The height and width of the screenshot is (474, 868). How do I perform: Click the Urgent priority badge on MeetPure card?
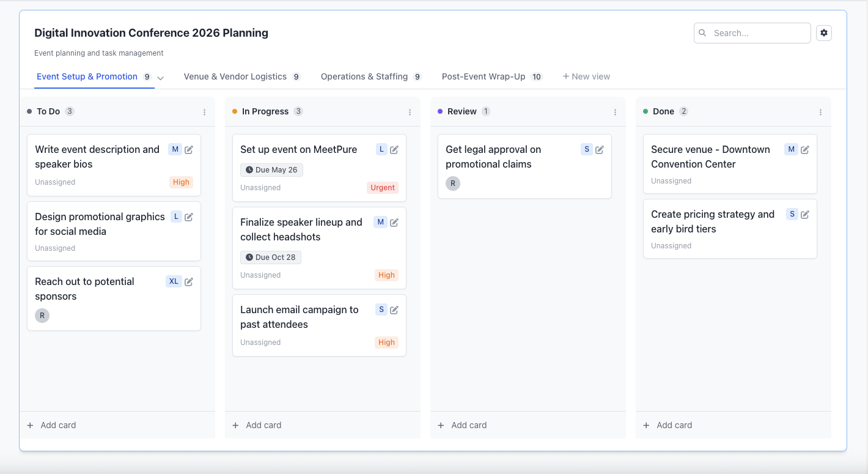(382, 187)
